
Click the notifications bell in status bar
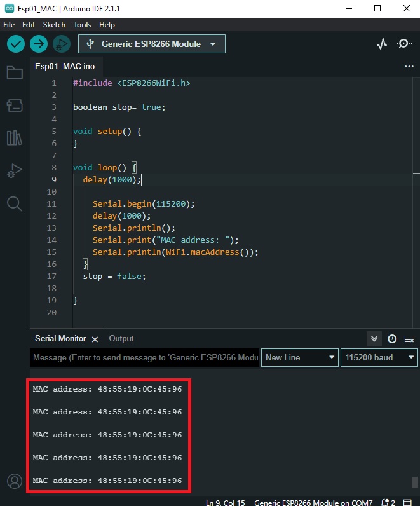[388, 502]
